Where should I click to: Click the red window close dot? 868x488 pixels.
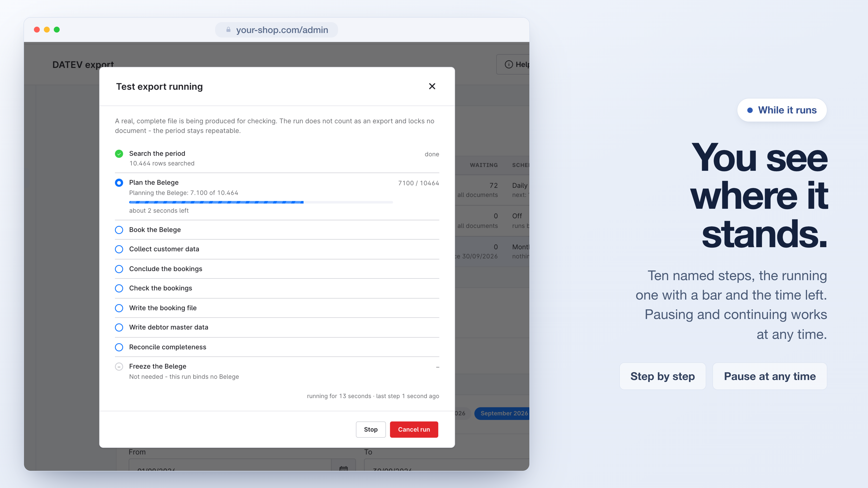click(37, 30)
